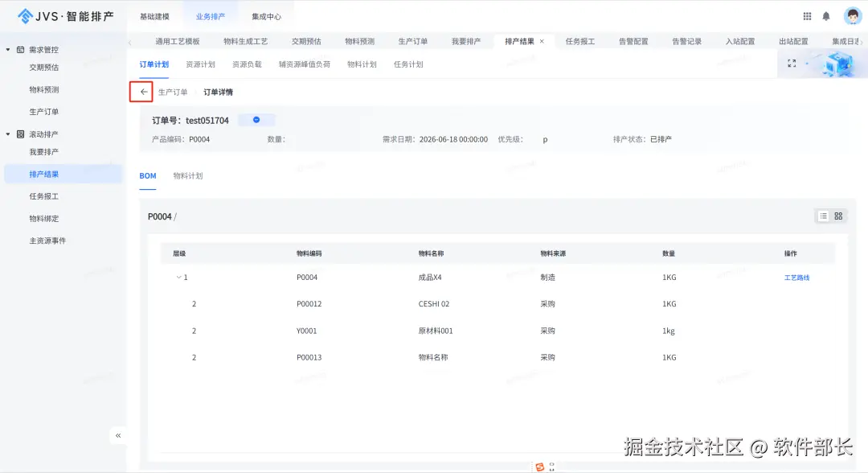Collapse BOM row level 1 chevron

(x=178, y=277)
